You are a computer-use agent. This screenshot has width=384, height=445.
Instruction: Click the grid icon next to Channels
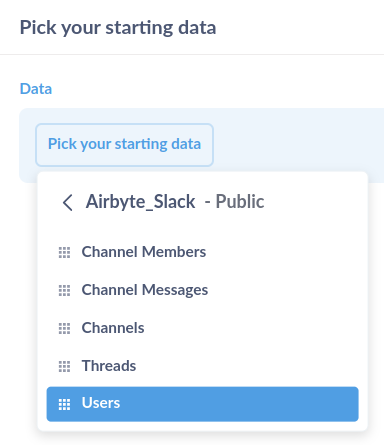click(64, 328)
